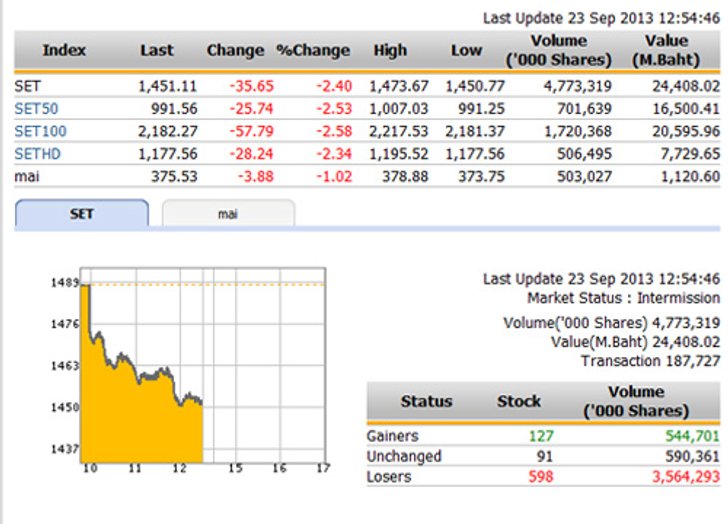Select SET50 low 991.25
Image resolution: width=728 pixels, height=524 pixels.
tap(481, 109)
